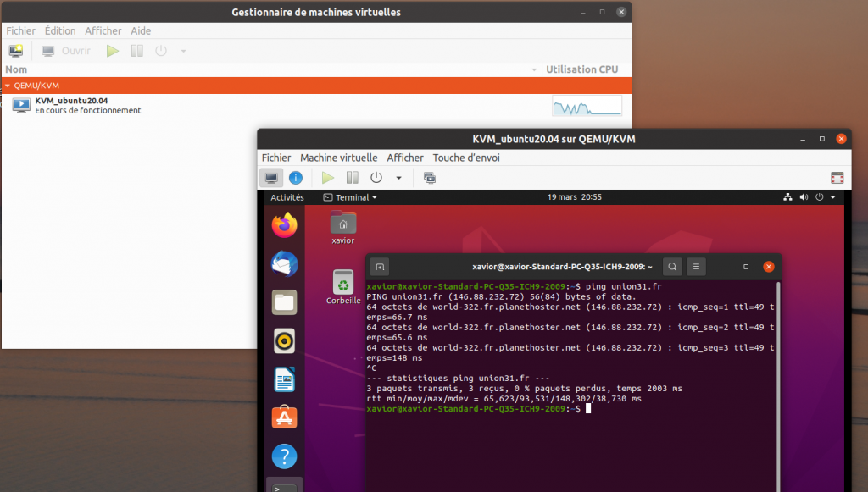This screenshot has width=868, height=492.
Task: Open Machine virtuelle menu
Action: point(339,158)
